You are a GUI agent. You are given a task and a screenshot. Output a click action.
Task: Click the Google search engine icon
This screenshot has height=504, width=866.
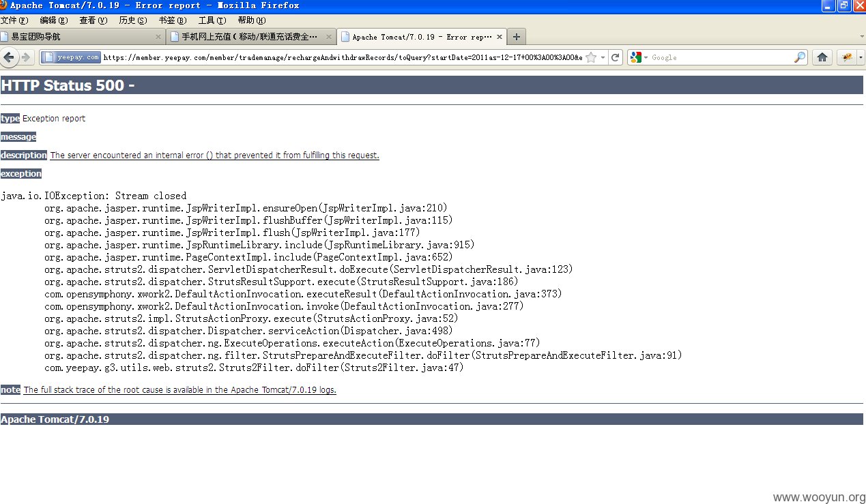pos(636,58)
